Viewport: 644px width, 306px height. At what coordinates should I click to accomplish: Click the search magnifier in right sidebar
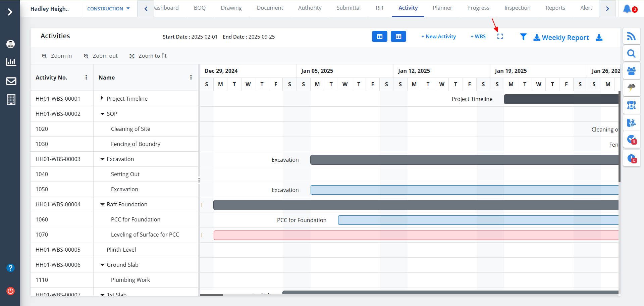tap(631, 54)
